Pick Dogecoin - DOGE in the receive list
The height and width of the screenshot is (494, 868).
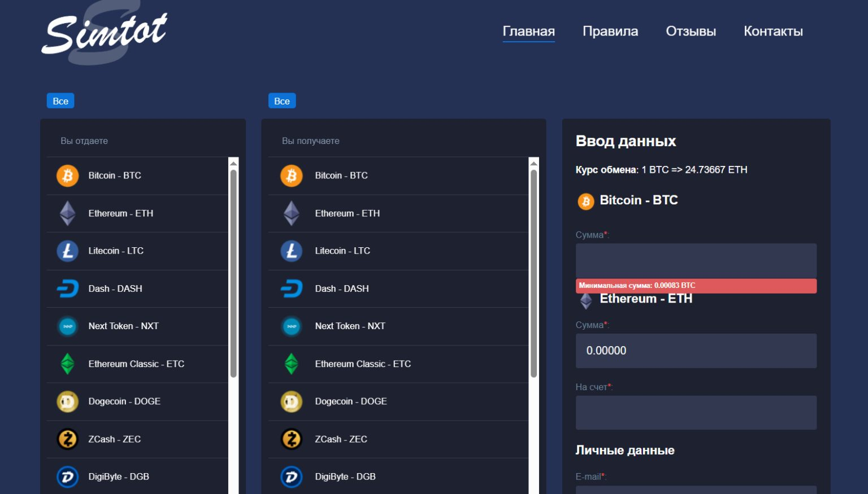398,401
